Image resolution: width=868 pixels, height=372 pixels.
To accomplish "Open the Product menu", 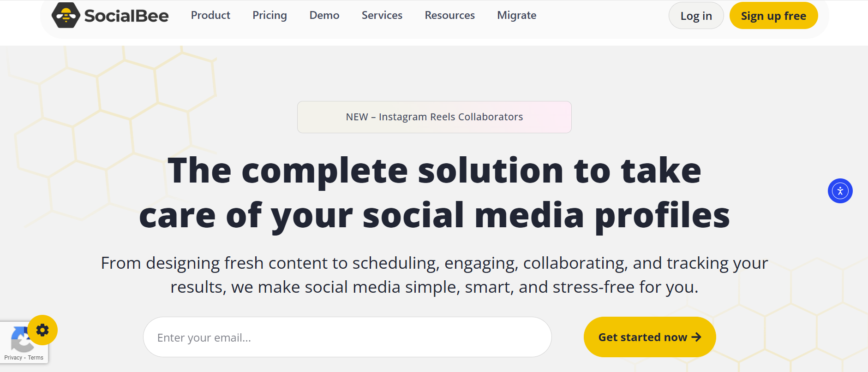I will (210, 15).
